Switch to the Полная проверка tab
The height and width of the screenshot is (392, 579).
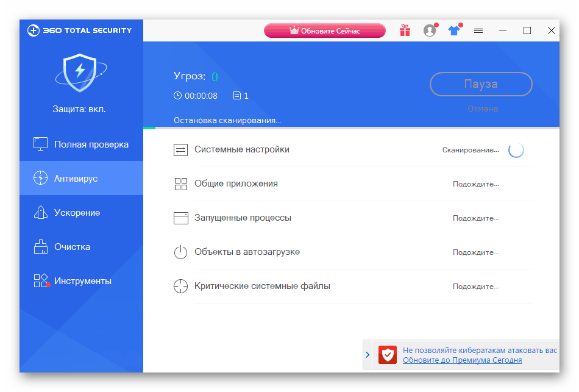click(x=81, y=144)
